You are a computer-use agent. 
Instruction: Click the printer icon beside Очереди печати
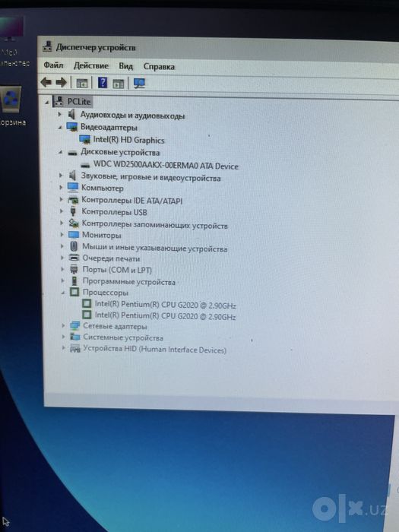(74, 258)
